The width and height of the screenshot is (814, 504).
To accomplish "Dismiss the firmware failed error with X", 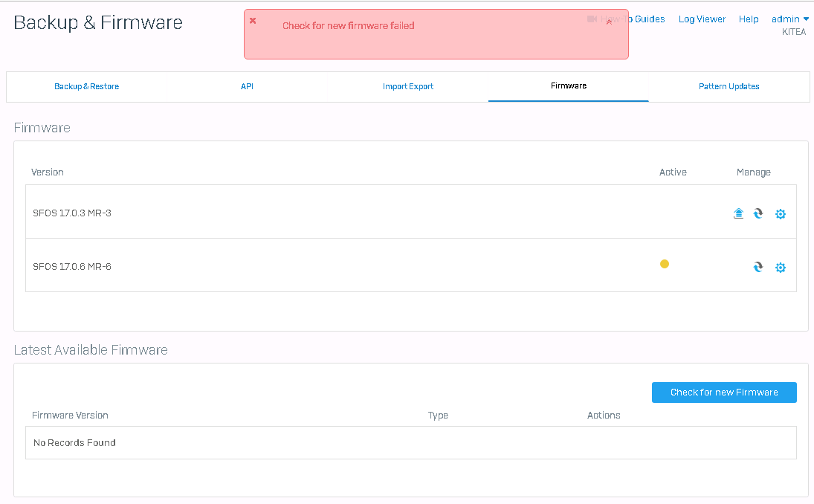I will [253, 21].
